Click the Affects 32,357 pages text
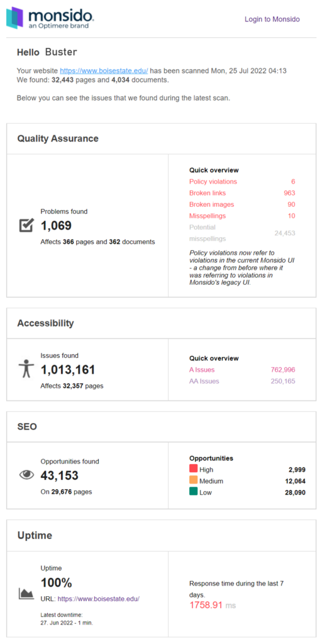Viewport: 322px width, 644px height. coord(72,386)
